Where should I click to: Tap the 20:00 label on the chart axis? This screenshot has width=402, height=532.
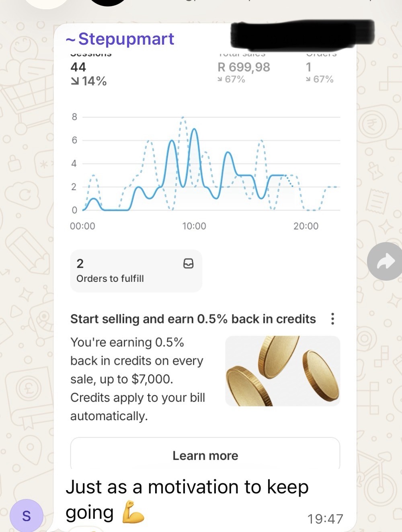coord(306,226)
